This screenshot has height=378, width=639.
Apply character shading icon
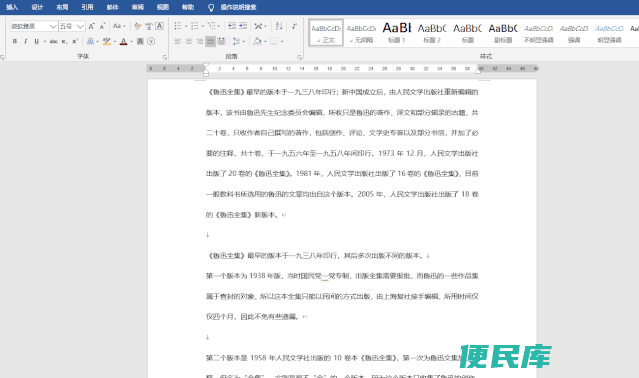point(140,41)
